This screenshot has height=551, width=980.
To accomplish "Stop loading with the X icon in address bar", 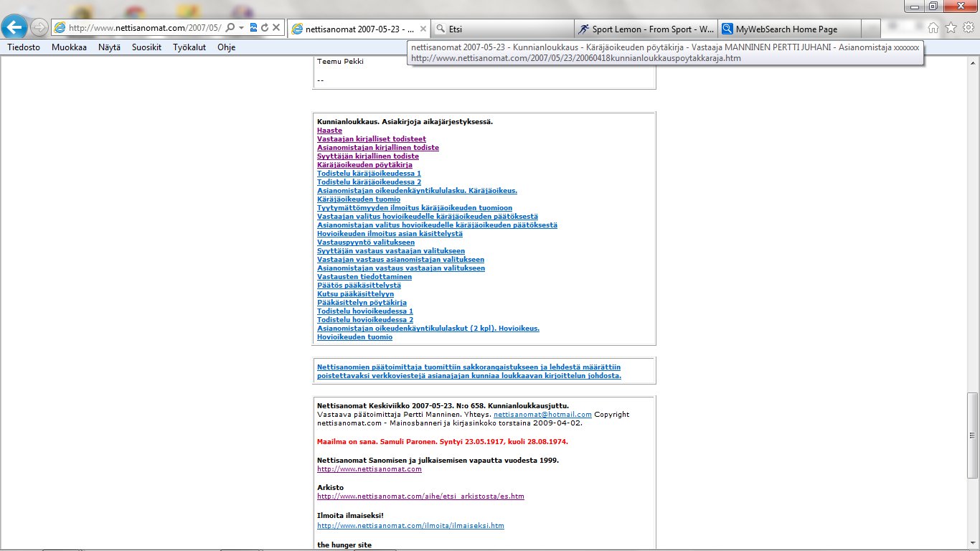I will point(276,28).
